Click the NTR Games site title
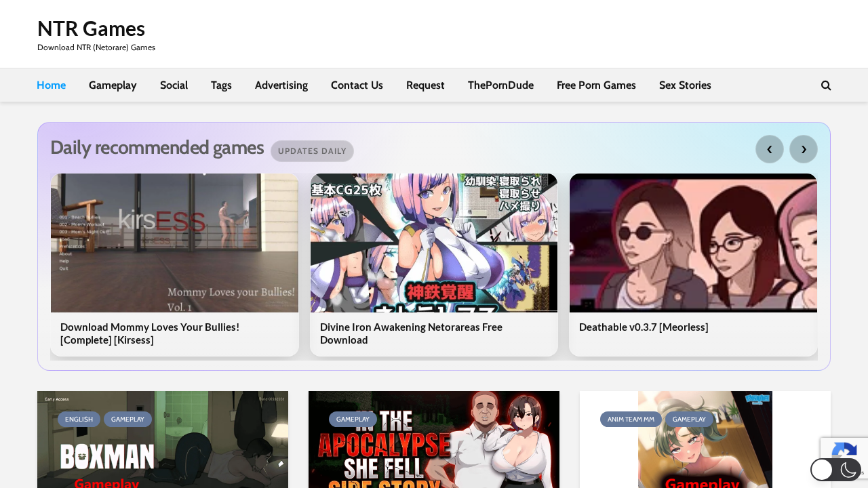The width and height of the screenshot is (868, 488). coord(91,28)
